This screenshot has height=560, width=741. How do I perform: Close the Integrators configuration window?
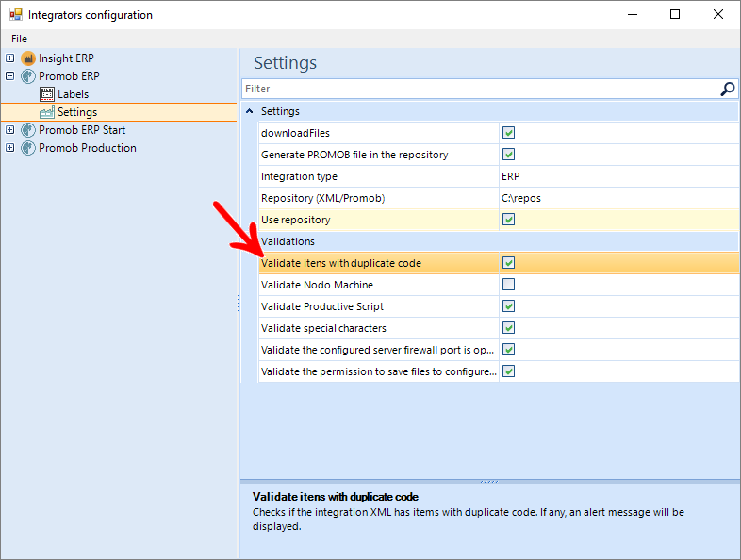(x=717, y=15)
